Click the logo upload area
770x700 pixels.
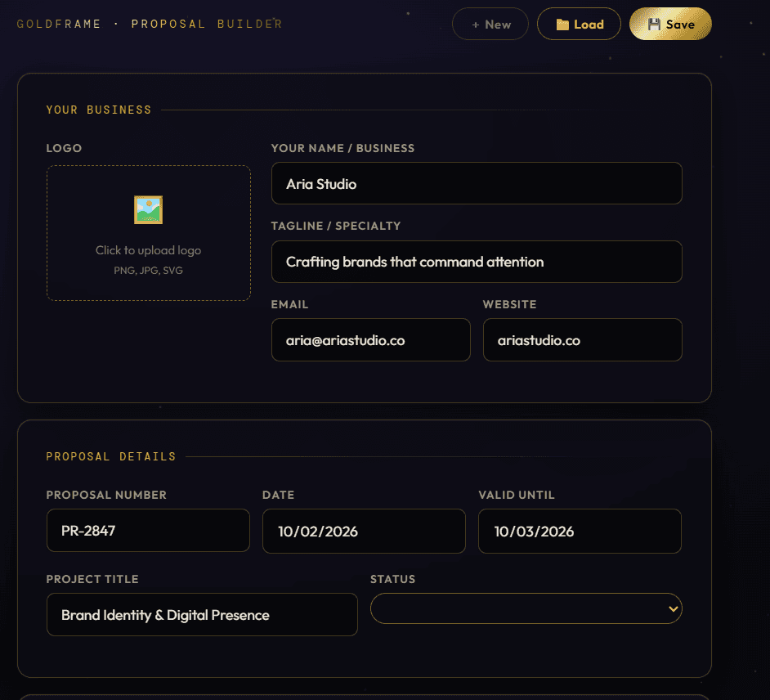pyautogui.click(x=148, y=233)
